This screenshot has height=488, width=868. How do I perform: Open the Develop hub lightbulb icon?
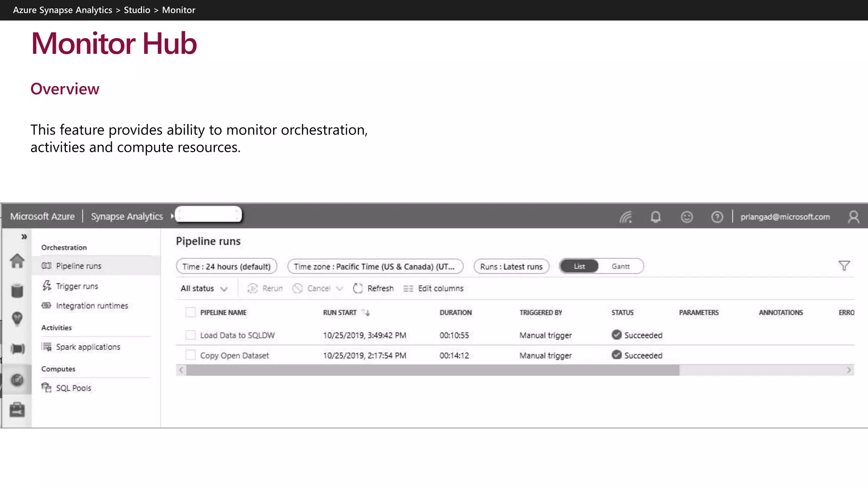pyautogui.click(x=17, y=319)
